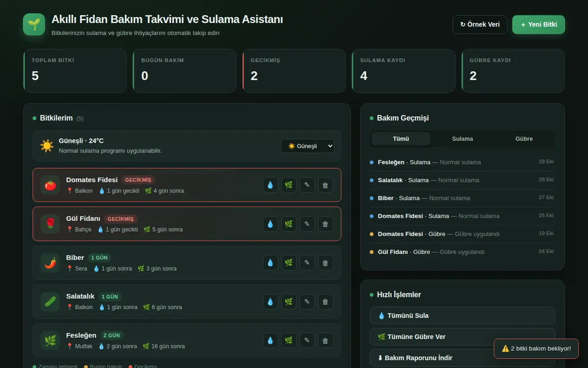Delete the Salatalık entry
The image size is (588, 368).
point(325,301)
